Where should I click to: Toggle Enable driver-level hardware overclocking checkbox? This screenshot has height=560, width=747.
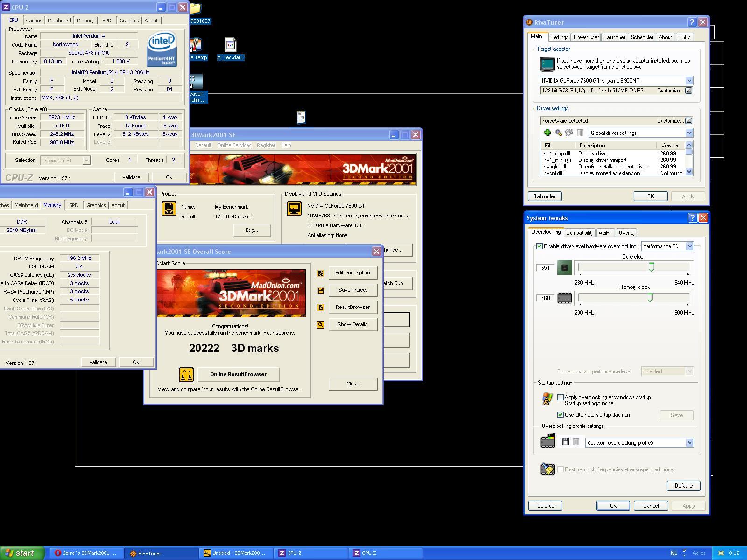point(539,246)
